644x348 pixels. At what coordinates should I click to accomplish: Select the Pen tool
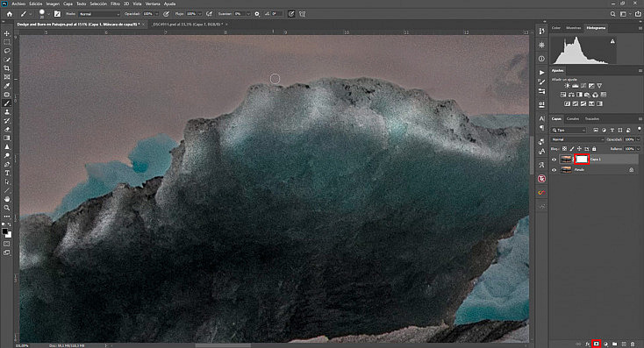tap(6, 164)
